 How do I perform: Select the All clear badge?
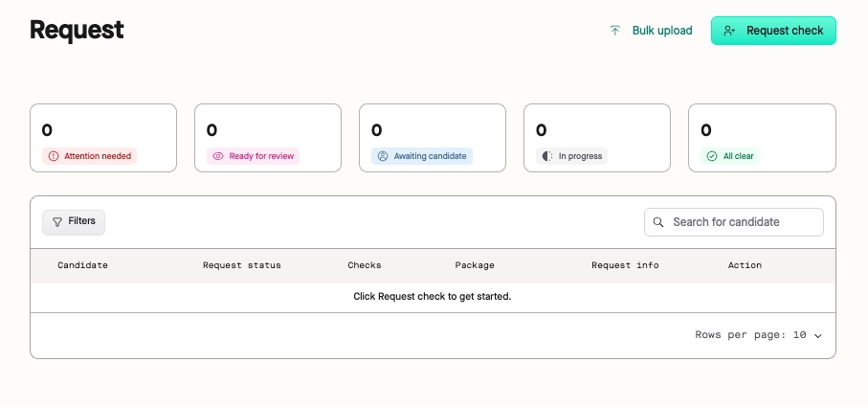click(730, 156)
